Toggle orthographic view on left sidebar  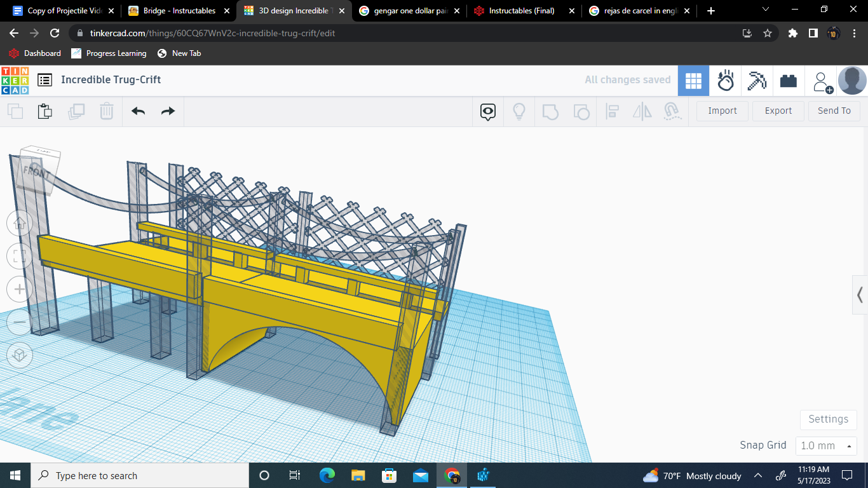pyautogui.click(x=20, y=355)
